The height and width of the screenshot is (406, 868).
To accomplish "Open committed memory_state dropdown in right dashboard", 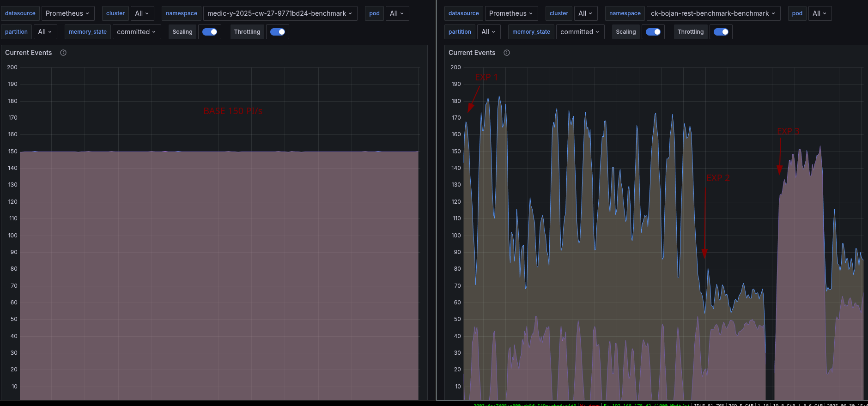I will (x=580, y=32).
